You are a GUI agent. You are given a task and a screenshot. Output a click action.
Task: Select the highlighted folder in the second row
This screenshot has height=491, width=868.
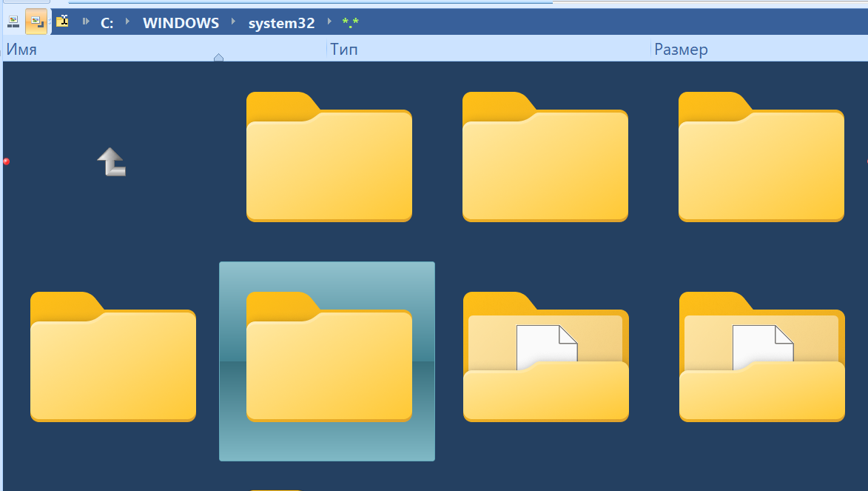(329, 361)
